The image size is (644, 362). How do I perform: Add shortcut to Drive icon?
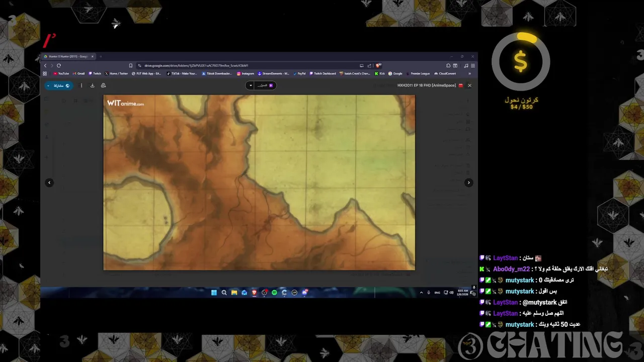103,85
